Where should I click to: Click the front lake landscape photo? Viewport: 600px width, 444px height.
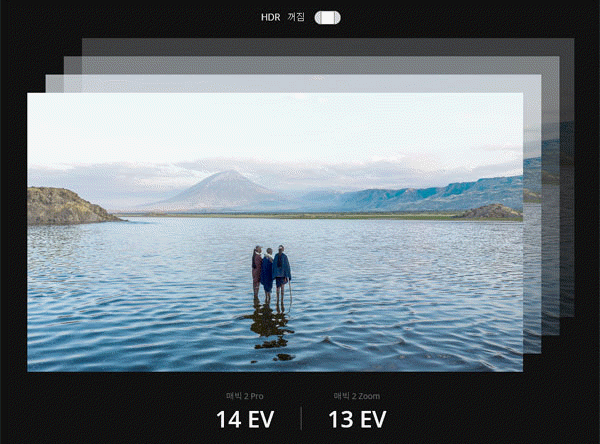coord(275,232)
